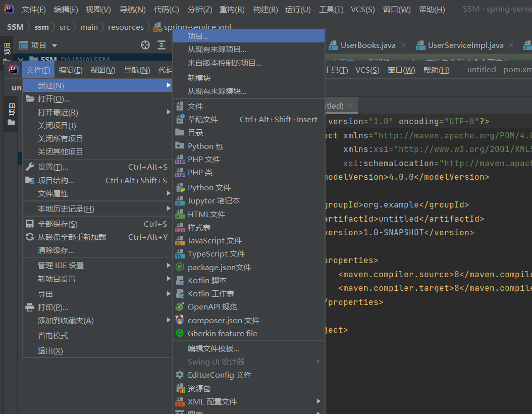Expand 文件属性 submenu

[x=97, y=194]
